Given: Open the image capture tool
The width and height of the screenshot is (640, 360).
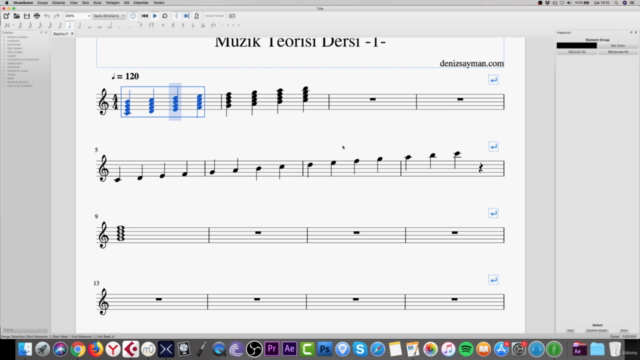Looking at the screenshot, I should 232,16.
